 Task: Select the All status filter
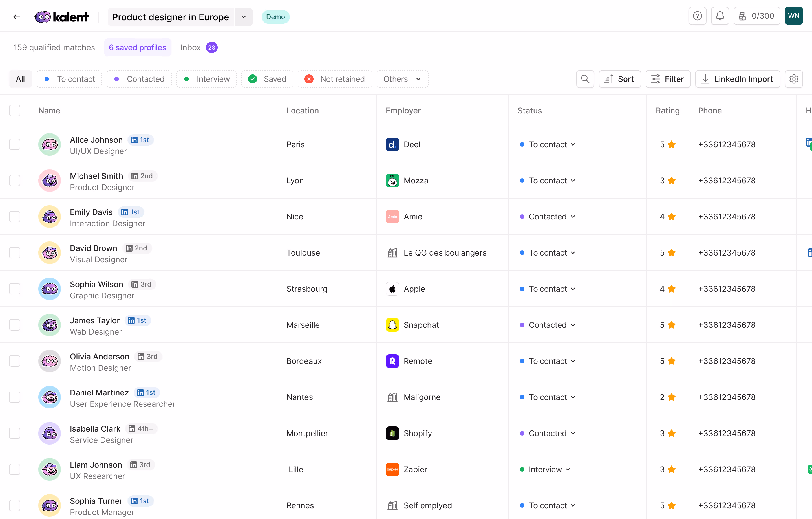point(20,79)
